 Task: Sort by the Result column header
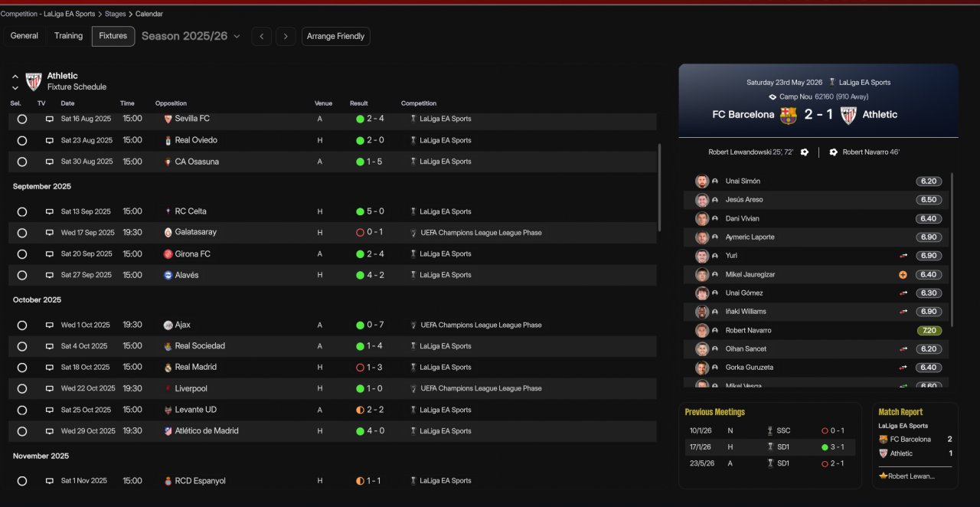[359, 103]
